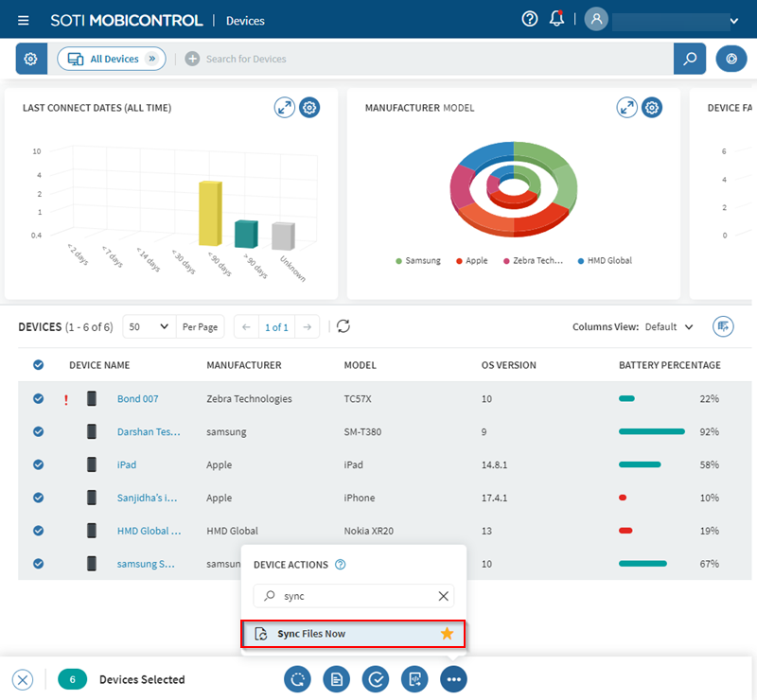Uncheck the iPad device row checkbox
This screenshot has width=757, height=700.
coord(38,464)
